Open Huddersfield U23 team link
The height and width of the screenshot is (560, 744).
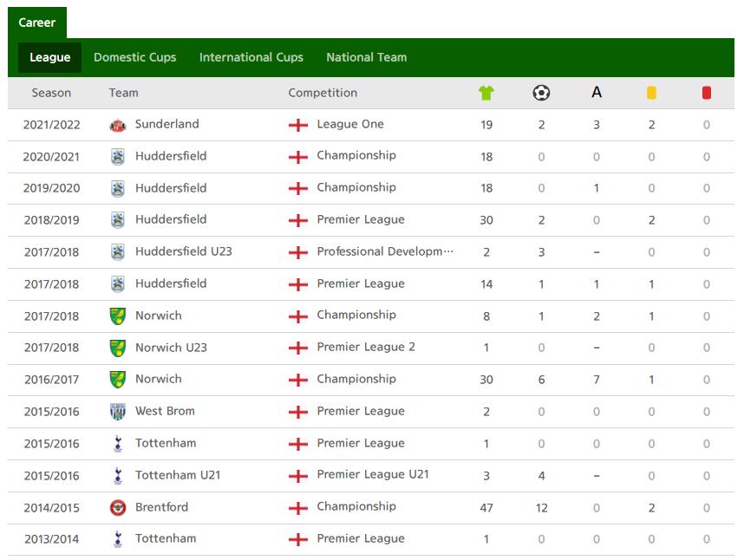click(x=184, y=251)
